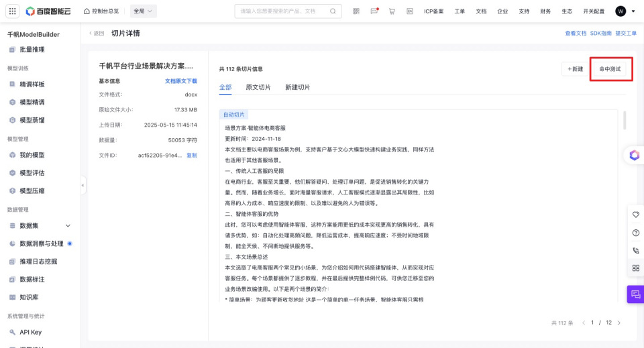The image size is (644, 348).
Task: Switch to the 原文切片 tab
Action: pyautogui.click(x=258, y=87)
